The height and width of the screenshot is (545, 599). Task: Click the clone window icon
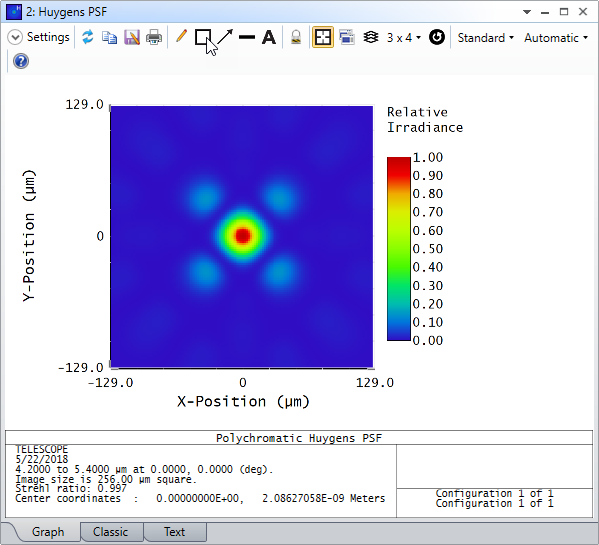[346, 37]
